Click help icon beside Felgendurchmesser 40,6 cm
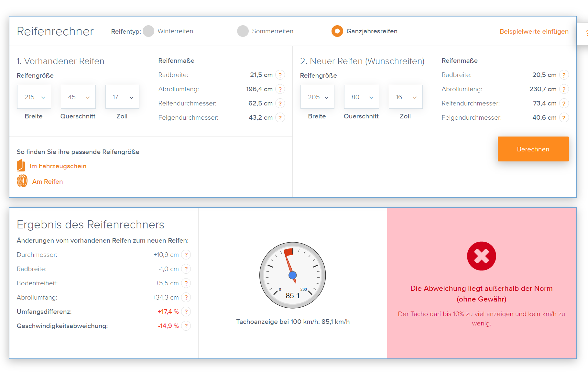588x373 pixels. tap(564, 118)
